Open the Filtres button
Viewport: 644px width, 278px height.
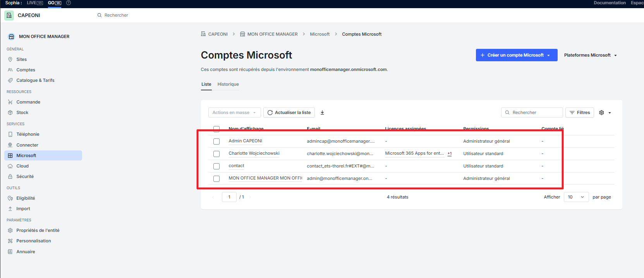click(x=580, y=112)
